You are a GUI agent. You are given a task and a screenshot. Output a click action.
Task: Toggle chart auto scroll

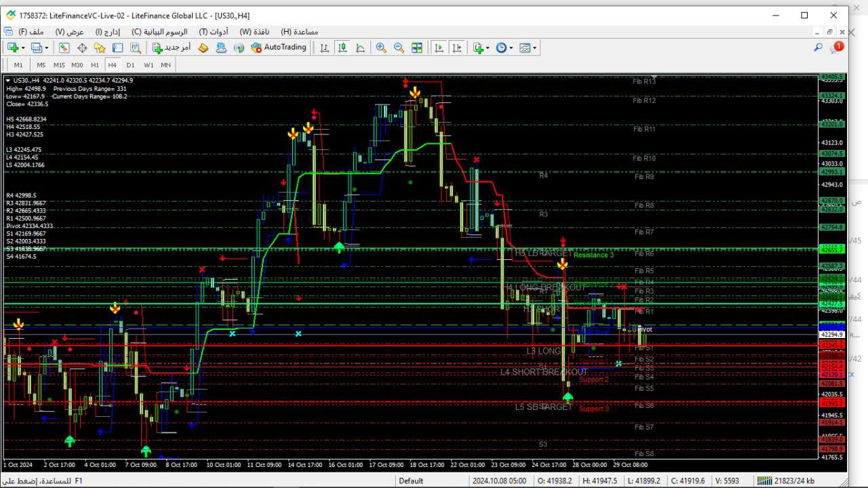tap(439, 48)
